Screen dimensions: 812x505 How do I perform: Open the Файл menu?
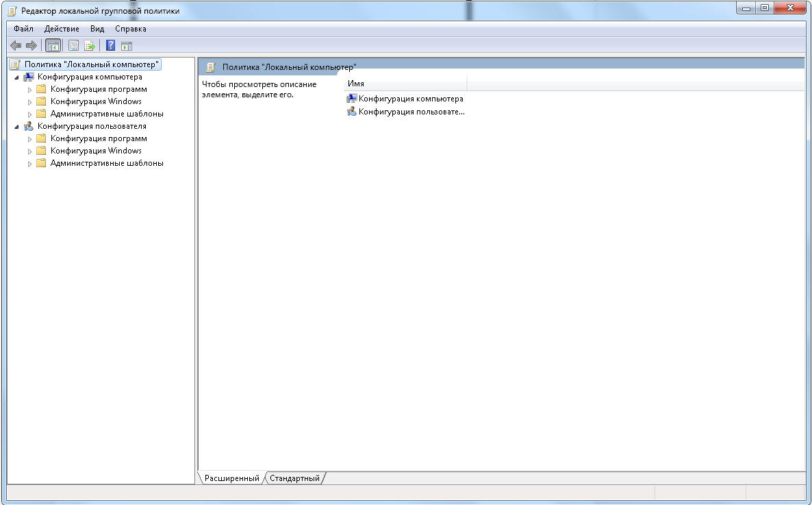[x=23, y=29]
